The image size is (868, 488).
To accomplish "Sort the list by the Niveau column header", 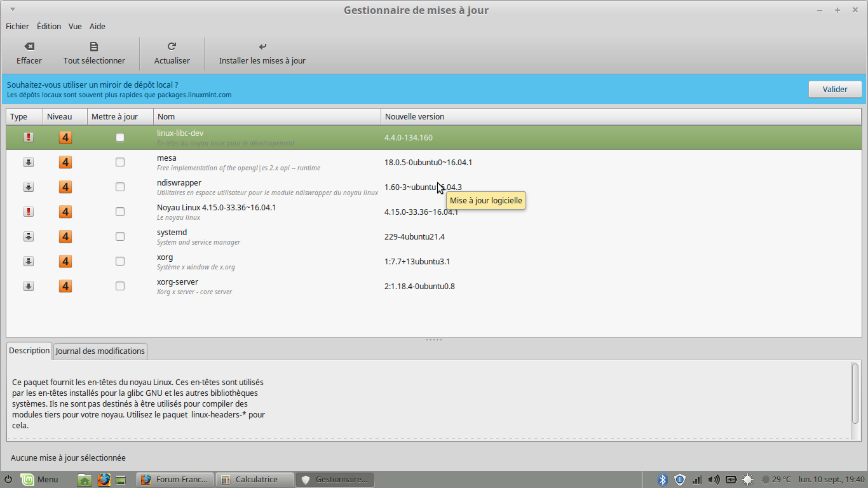I will point(60,116).
